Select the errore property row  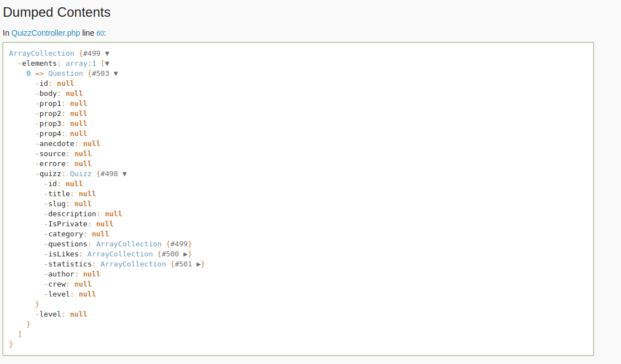64,163
